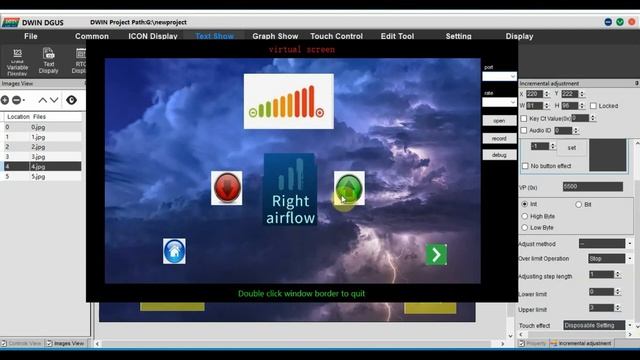Image resolution: width=640 pixels, height=360 pixels.
Task: Click the Controls View tab icon
Action: click(x=4, y=343)
